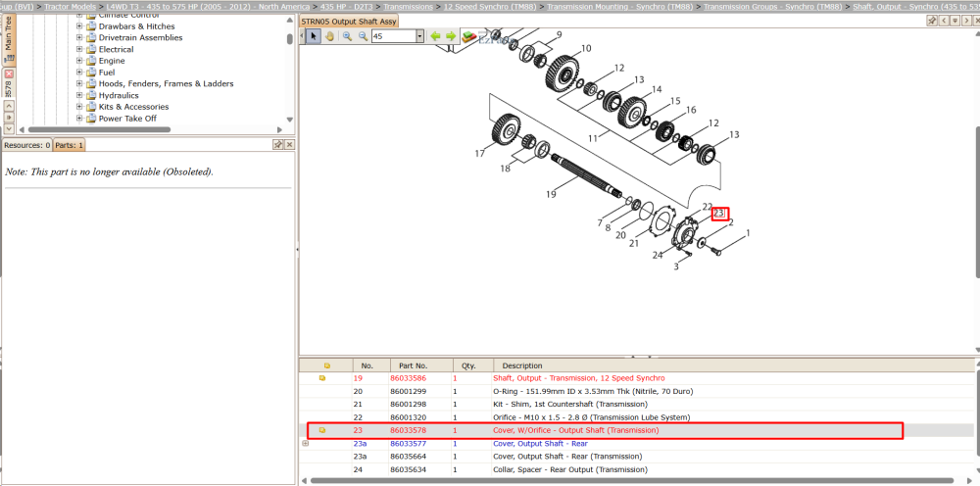Click the zoom in magnifier
The image size is (980, 486).
point(347,36)
